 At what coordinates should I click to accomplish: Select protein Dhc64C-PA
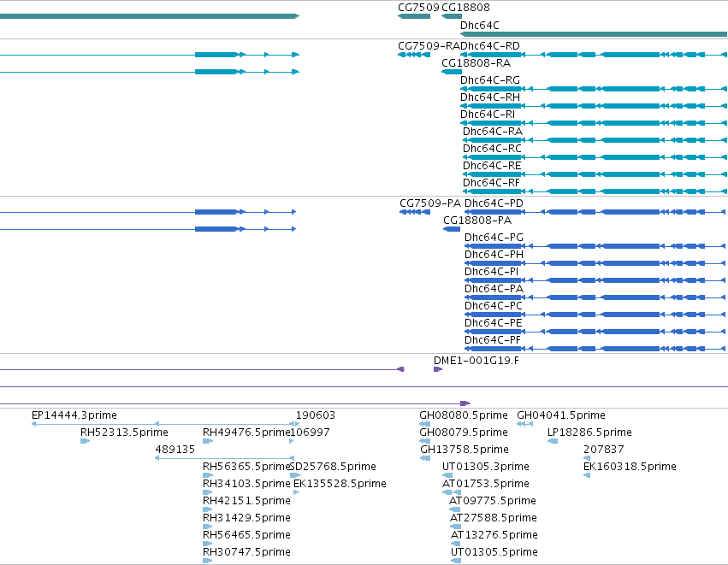pos(494,289)
